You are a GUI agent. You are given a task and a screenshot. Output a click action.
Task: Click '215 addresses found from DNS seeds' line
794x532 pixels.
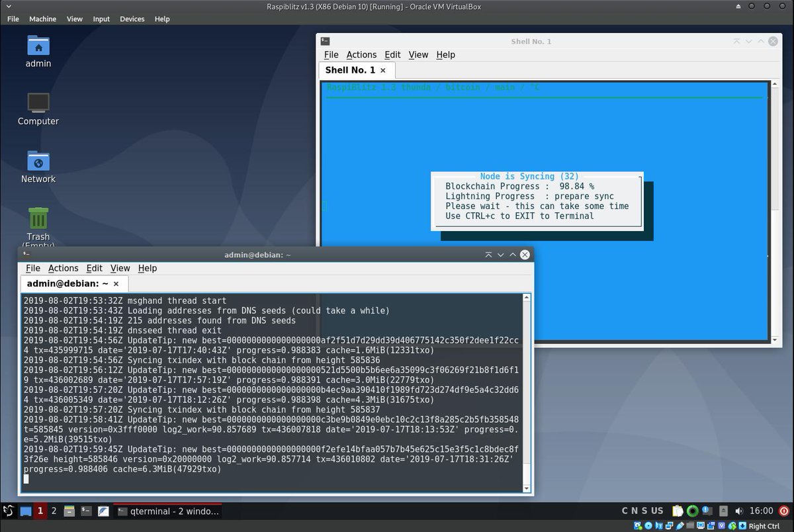point(159,320)
